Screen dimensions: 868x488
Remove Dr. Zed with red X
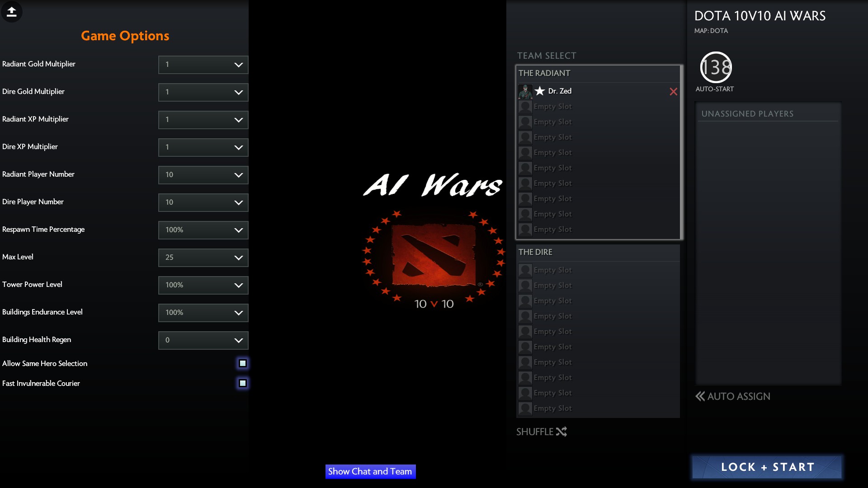[673, 92]
